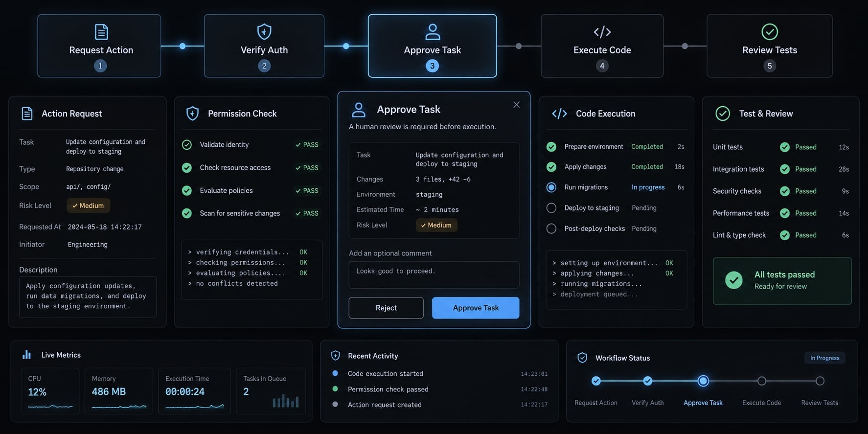
Task: Click the bar chart icon next to Live Metrics
Action: coord(27,355)
